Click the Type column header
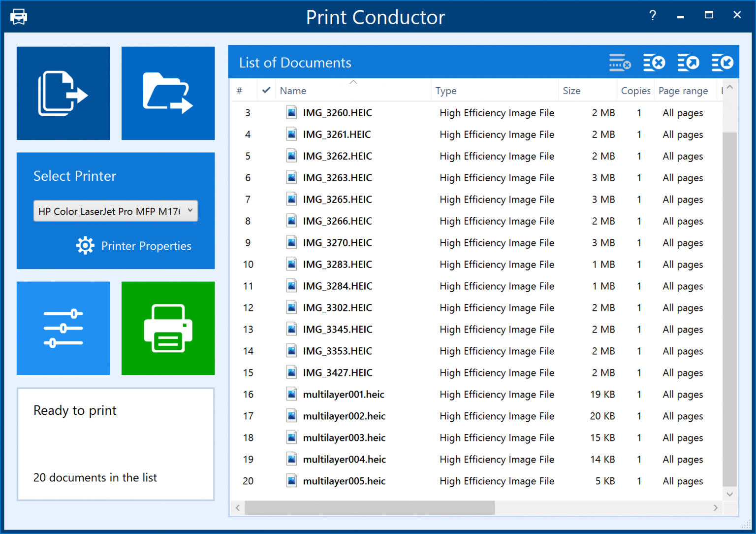The width and height of the screenshot is (756, 534). click(446, 91)
